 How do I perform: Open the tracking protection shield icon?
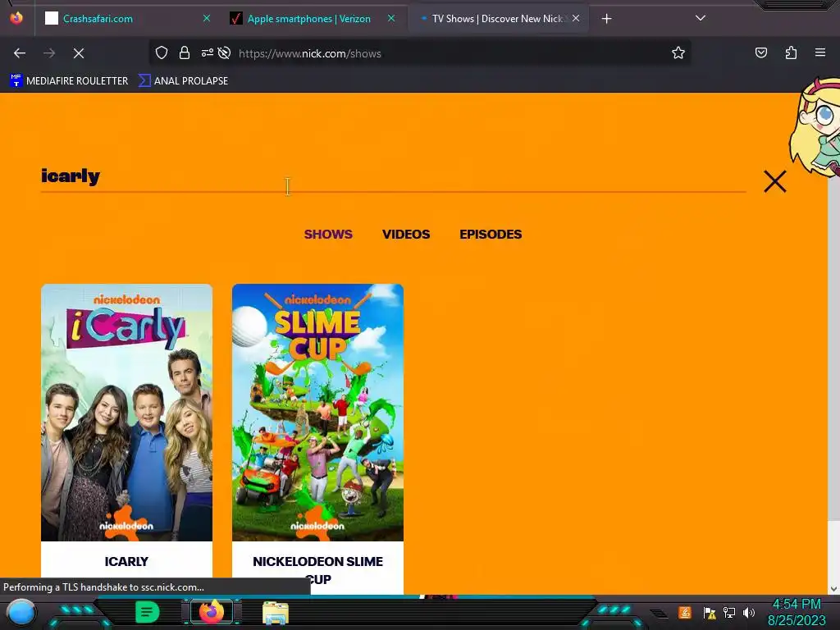pyautogui.click(x=162, y=52)
